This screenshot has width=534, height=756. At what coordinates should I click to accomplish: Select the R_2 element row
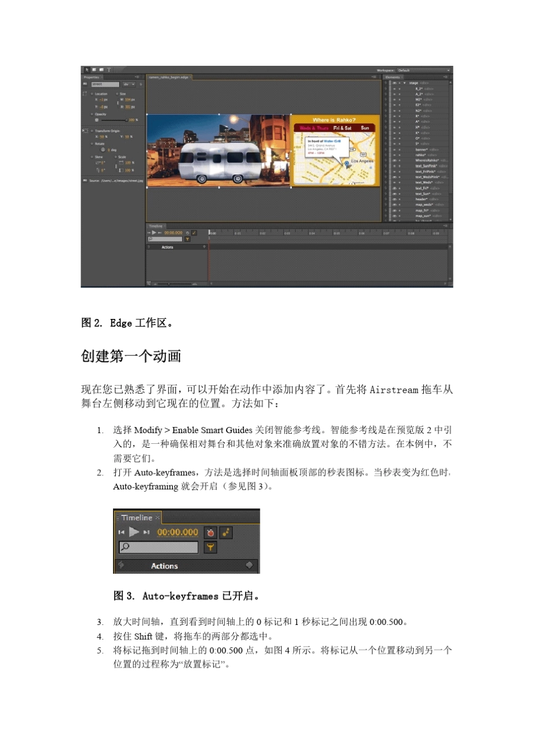coord(419,88)
